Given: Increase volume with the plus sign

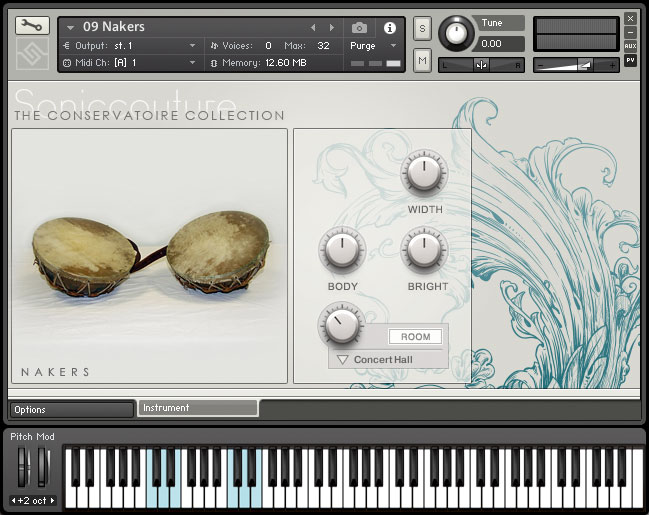Looking at the screenshot, I should coord(612,65).
